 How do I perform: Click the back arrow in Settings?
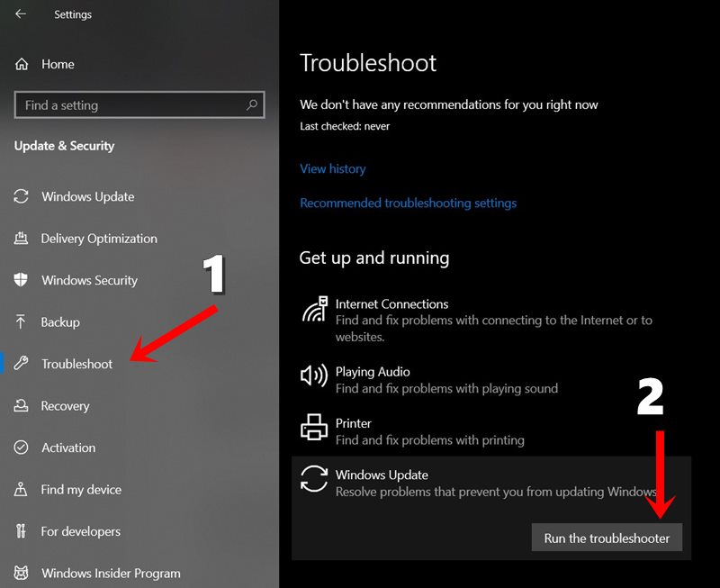click(x=20, y=14)
